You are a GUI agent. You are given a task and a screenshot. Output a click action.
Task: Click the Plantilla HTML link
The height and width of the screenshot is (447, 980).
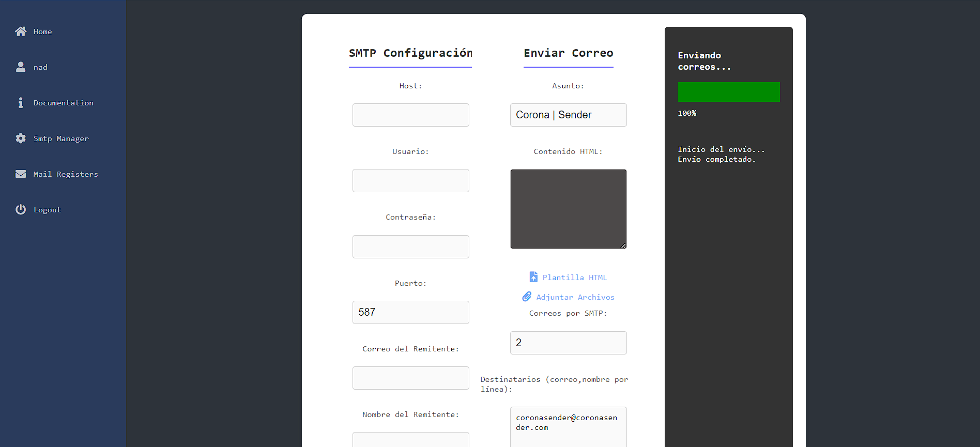[574, 278]
